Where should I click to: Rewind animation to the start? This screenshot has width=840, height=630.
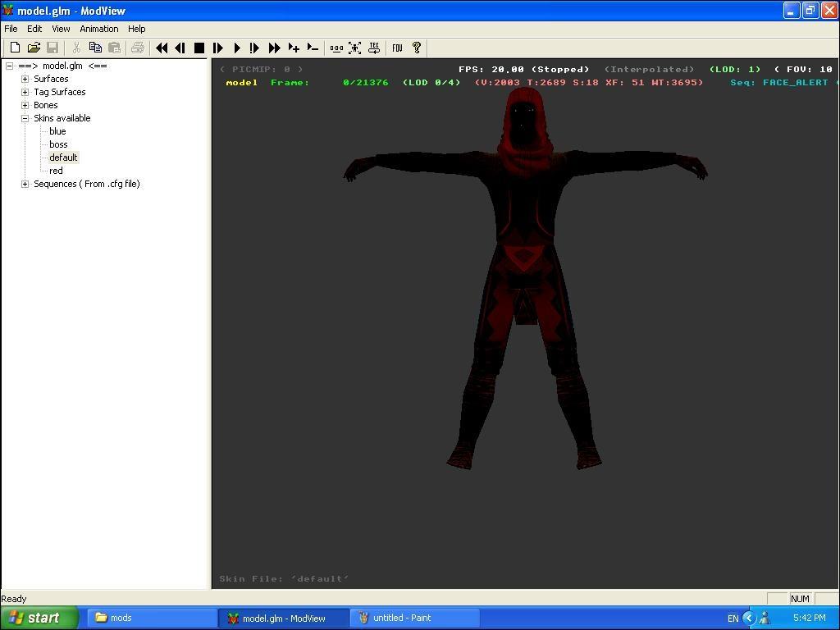coord(162,48)
